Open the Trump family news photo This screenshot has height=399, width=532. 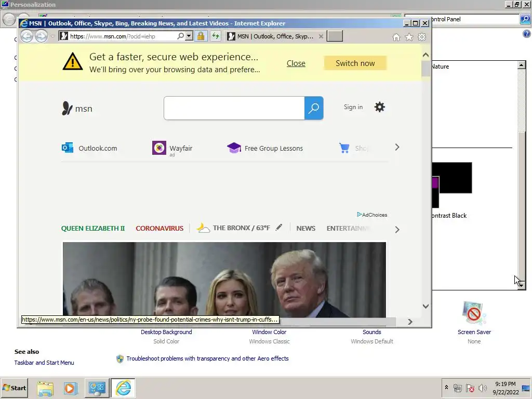coord(224,280)
